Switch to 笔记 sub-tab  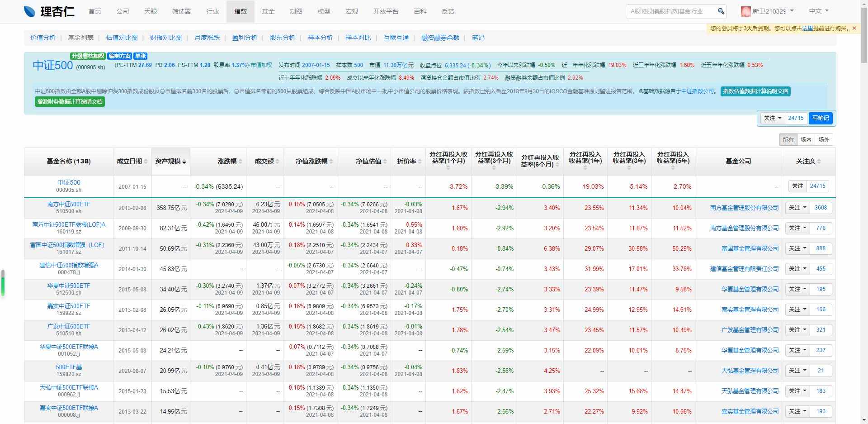(x=478, y=38)
